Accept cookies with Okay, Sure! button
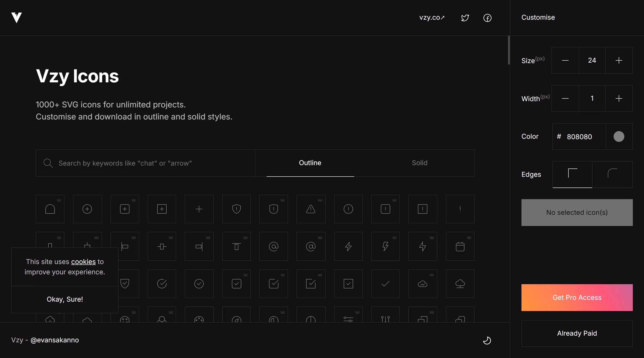Screen dimensions: 644x358 click(65, 299)
